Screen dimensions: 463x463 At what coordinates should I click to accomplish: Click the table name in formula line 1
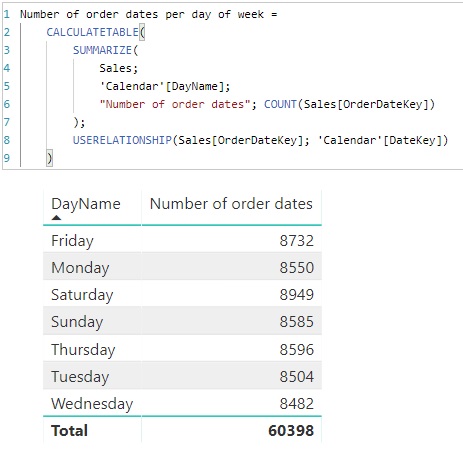[142, 14]
